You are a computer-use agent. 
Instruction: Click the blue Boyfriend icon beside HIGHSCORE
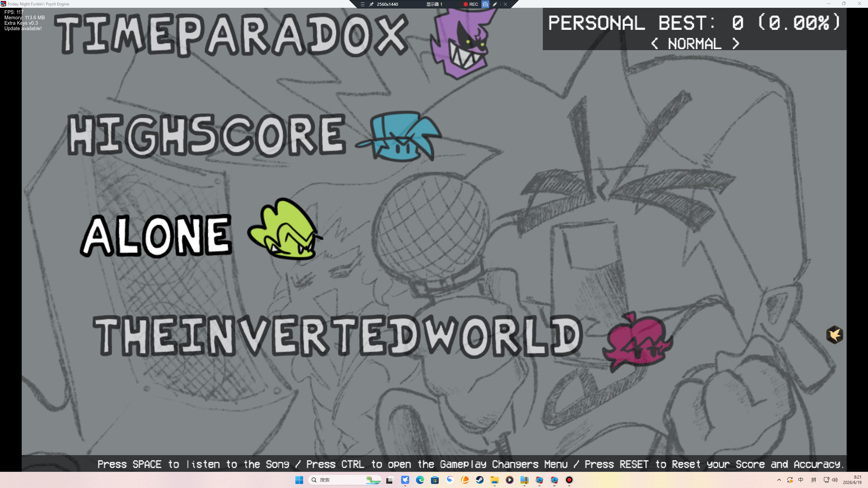tap(399, 136)
